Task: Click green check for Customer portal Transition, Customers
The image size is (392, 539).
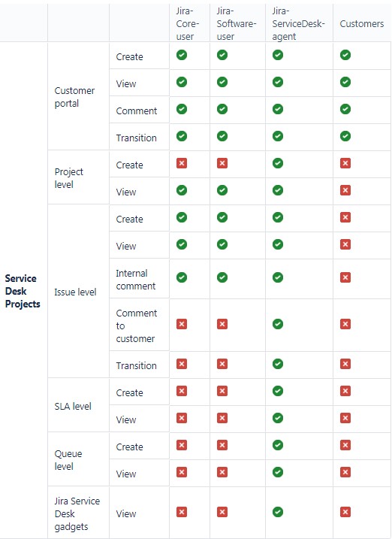Action: (345, 136)
